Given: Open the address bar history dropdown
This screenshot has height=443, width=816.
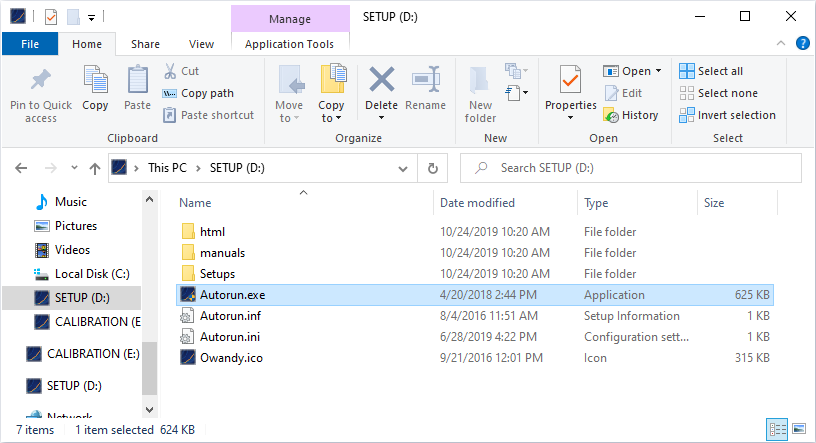Looking at the screenshot, I should [x=407, y=169].
